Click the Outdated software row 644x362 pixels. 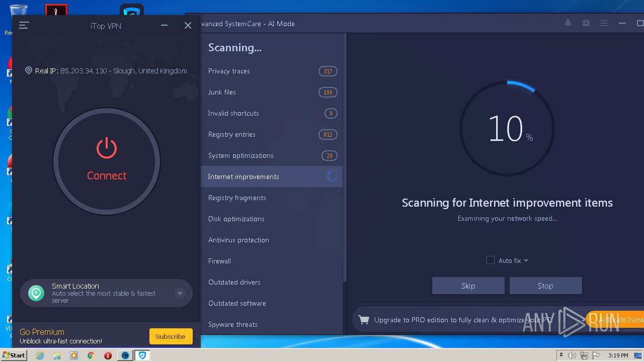pyautogui.click(x=272, y=303)
